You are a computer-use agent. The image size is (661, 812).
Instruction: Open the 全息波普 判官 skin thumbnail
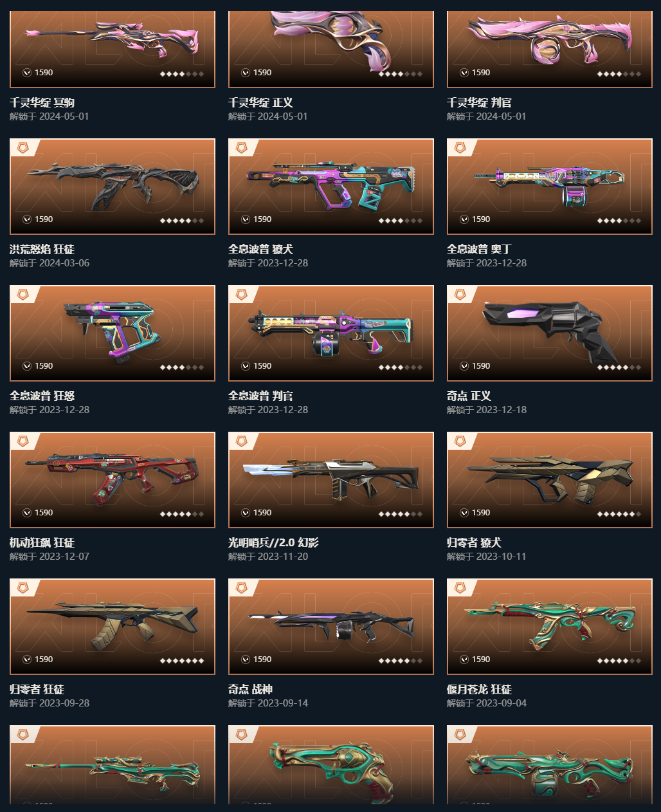pyautogui.click(x=331, y=333)
